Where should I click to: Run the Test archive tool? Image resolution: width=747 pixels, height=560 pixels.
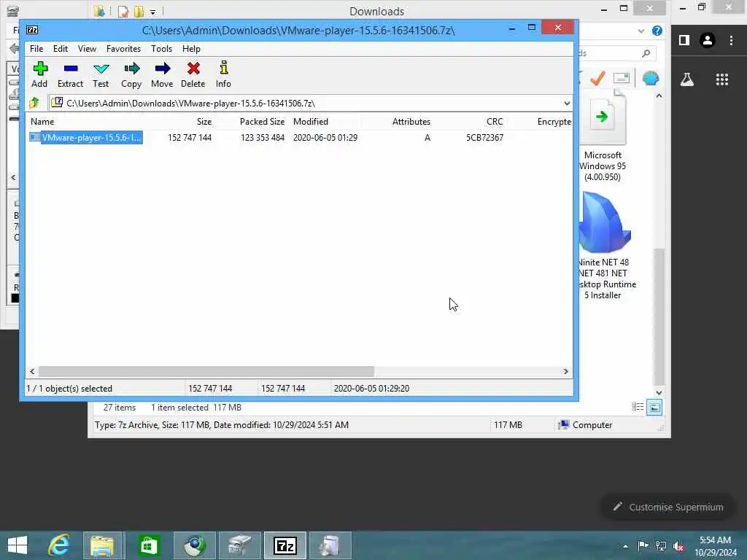point(101,74)
